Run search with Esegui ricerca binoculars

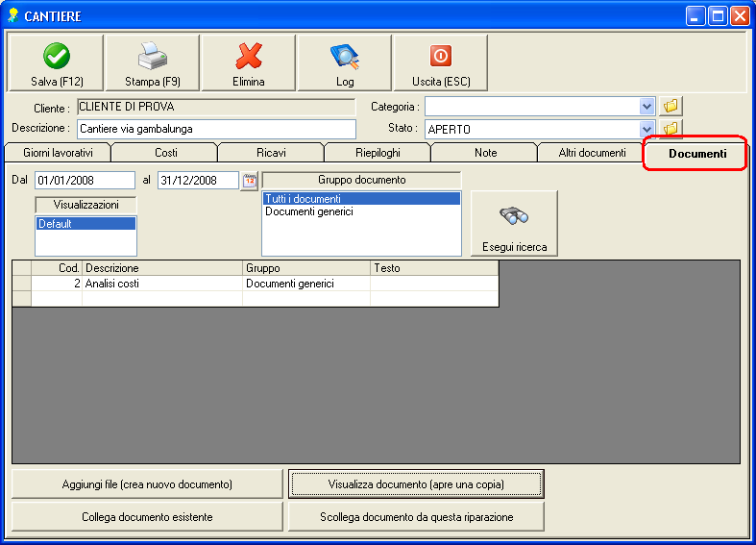[x=514, y=223]
